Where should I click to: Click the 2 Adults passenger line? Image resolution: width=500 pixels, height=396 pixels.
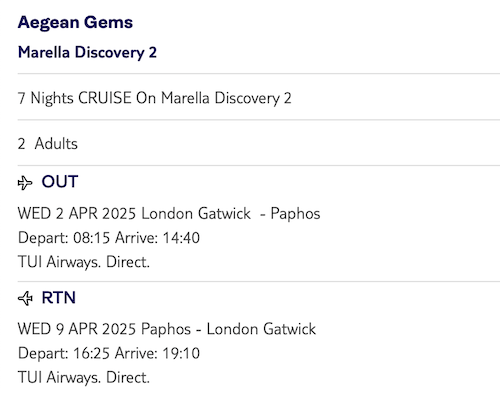48,144
